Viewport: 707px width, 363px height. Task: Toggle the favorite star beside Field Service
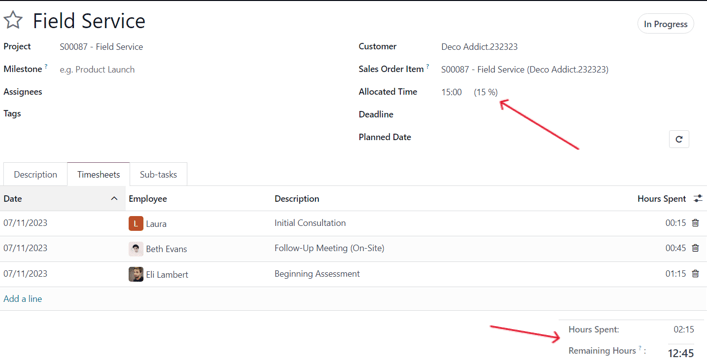click(x=13, y=20)
